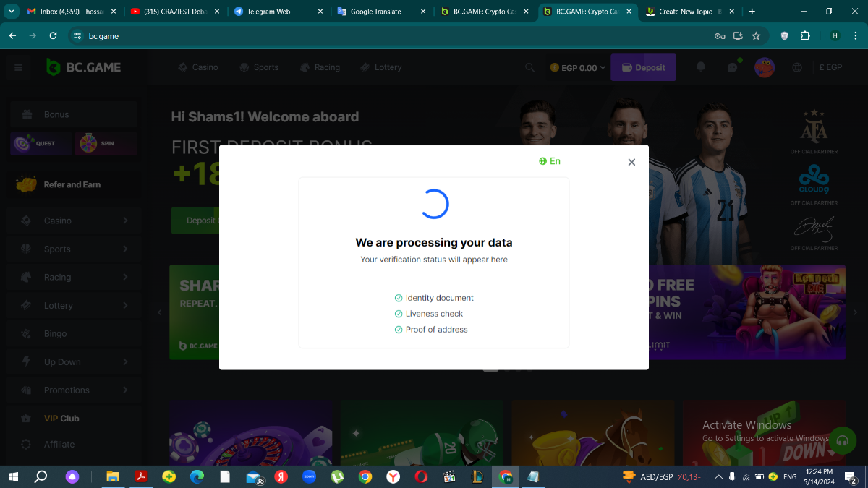868x488 pixels.
Task: Click the purple Deposit button
Action: [643, 67]
